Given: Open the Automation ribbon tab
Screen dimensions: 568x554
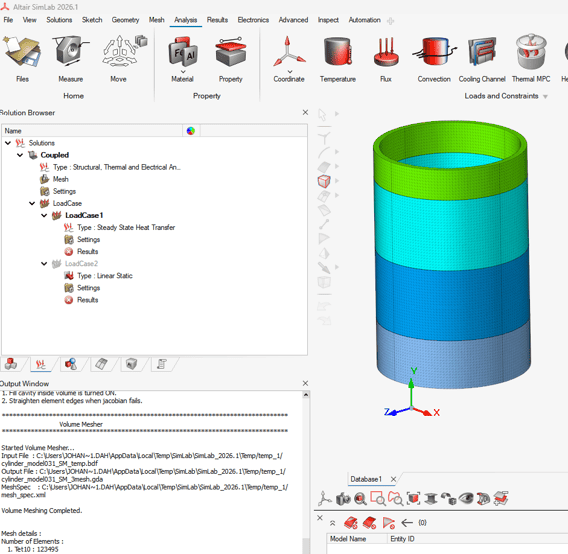Looking at the screenshot, I should pyautogui.click(x=364, y=20).
